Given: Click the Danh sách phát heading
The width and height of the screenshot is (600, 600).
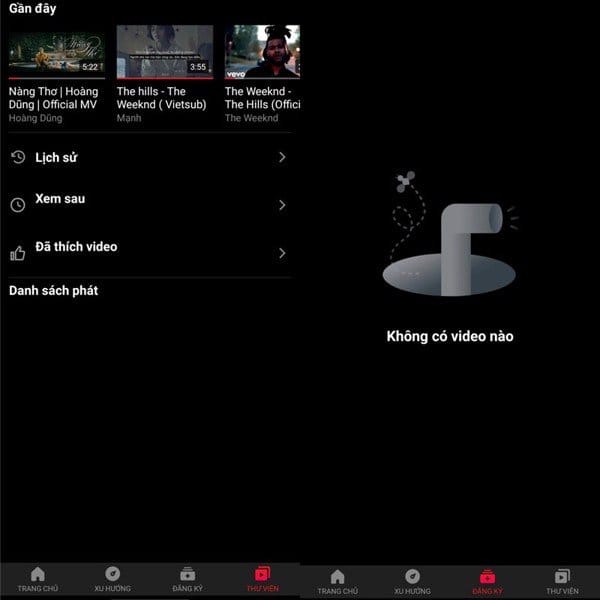Looking at the screenshot, I should tap(53, 291).
